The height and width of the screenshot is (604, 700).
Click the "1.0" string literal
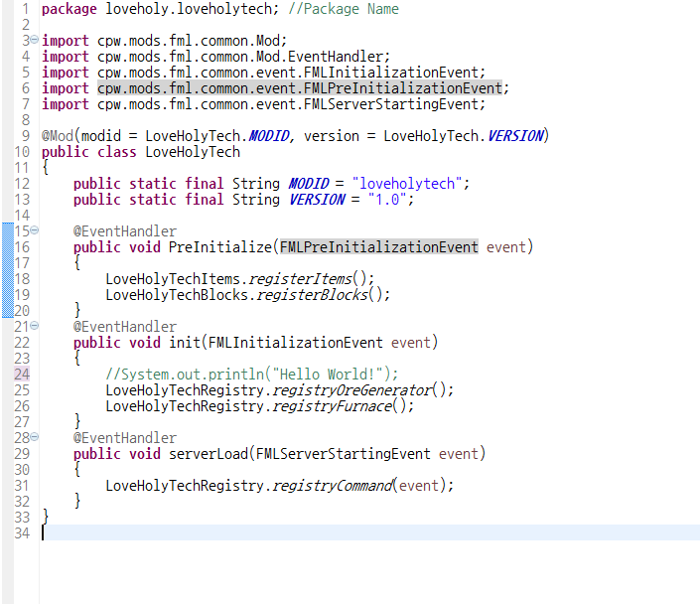(x=387, y=200)
